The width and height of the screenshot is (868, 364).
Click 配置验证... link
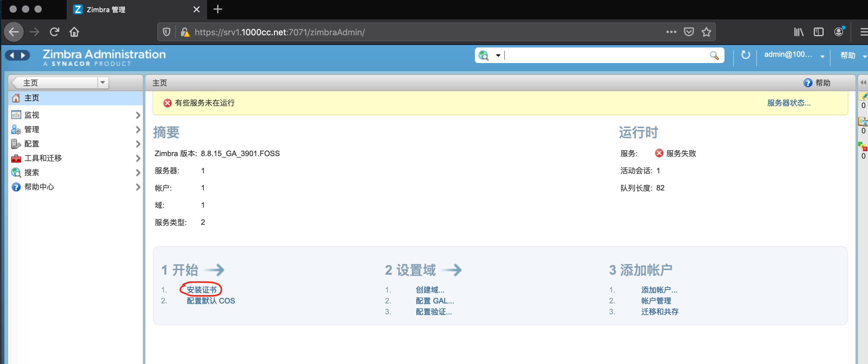(x=434, y=312)
